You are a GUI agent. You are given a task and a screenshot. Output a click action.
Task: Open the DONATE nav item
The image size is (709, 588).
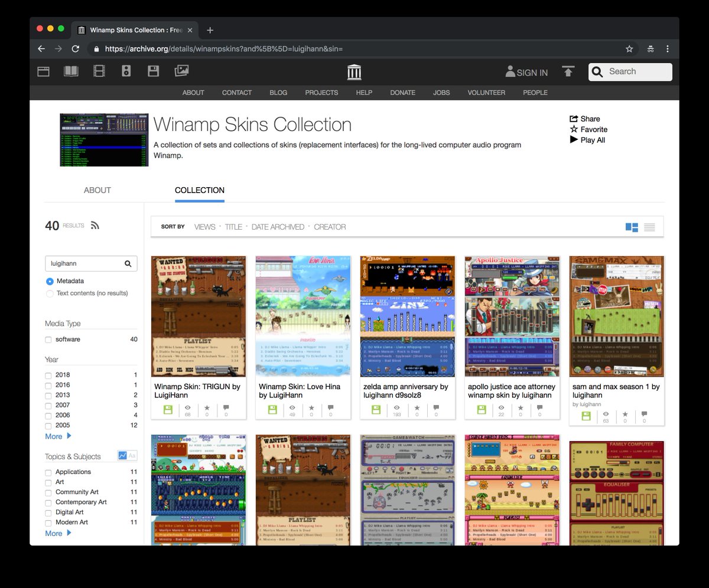click(x=402, y=93)
